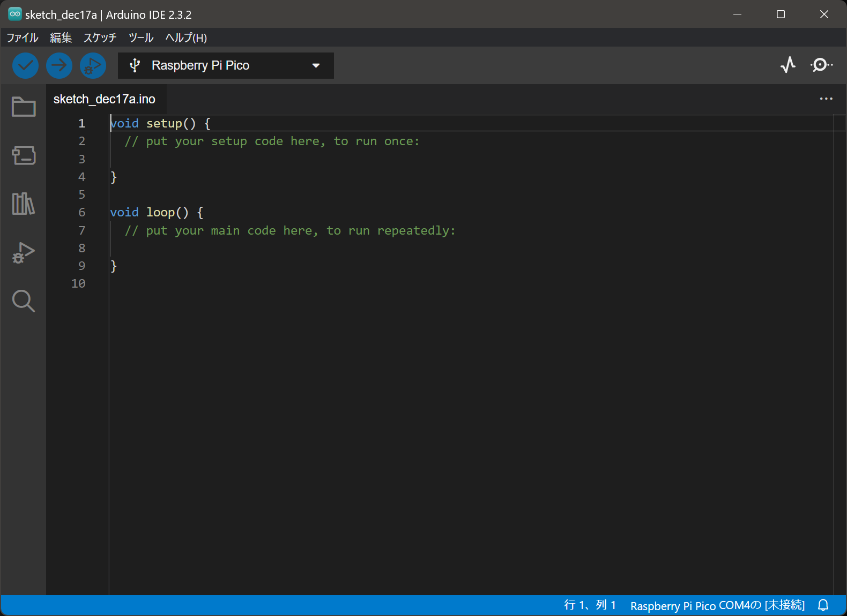Click the Verify checkmark button
Viewport: 847px width, 616px height.
25,66
